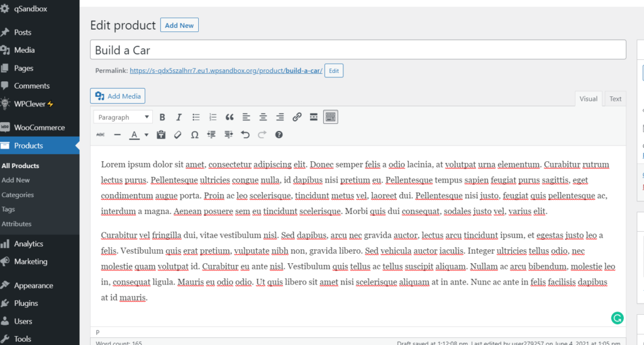Open product Attributes submenu
This screenshot has width=644, height=345.
[16, 224]
